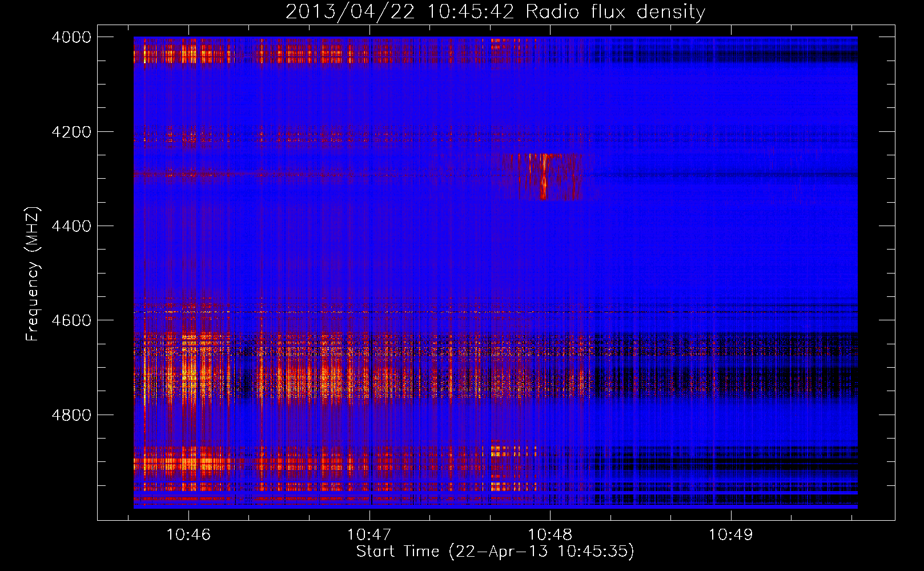
Task: Select the 4000 frequency axis label
Action: (71, 37)
